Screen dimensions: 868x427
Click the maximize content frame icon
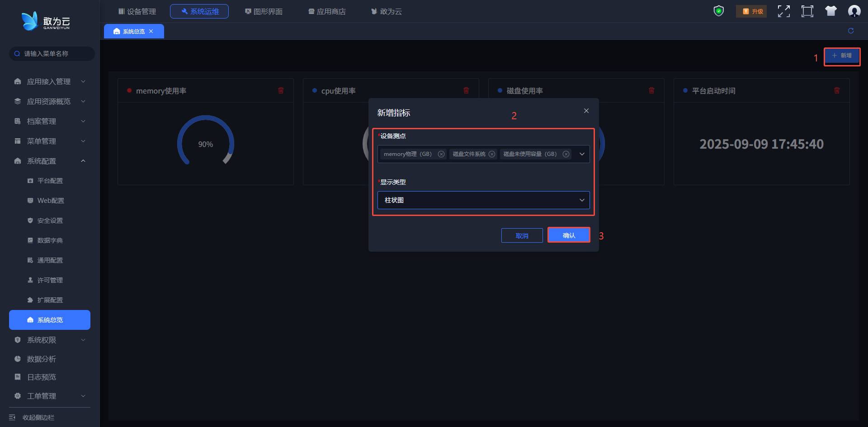tap(807, 11)
